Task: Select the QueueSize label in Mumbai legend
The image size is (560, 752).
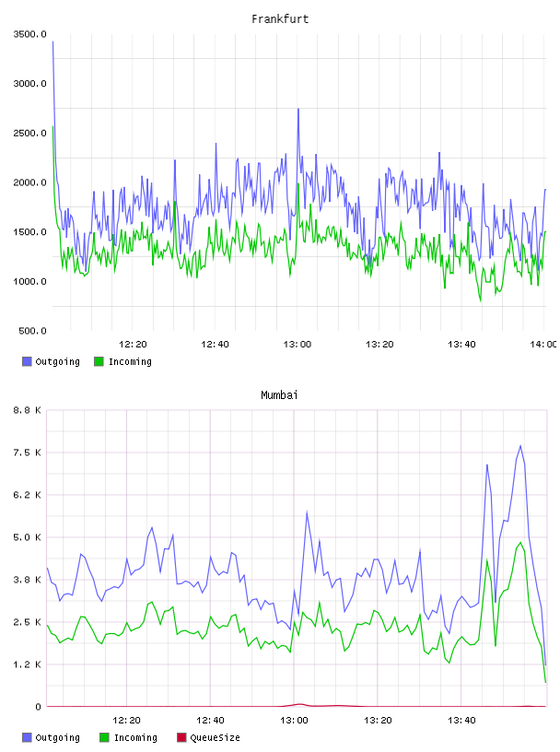Action: click(x=216, y=738)
